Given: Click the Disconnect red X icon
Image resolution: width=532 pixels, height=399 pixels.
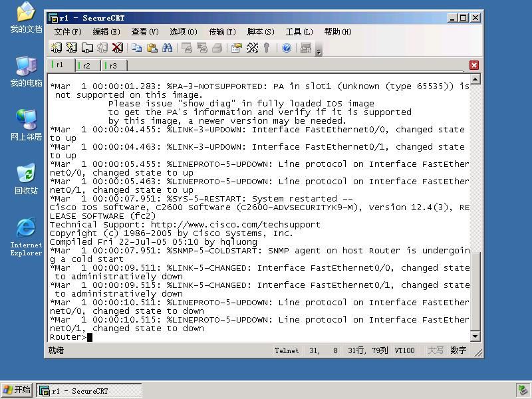Looking at the screenshot, I should 118,48.
